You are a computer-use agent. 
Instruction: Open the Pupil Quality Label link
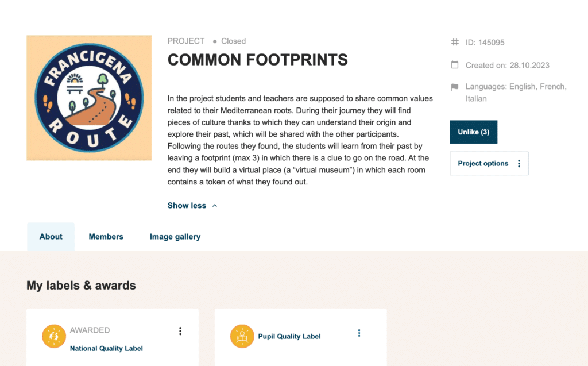click(x=289, y=337)
